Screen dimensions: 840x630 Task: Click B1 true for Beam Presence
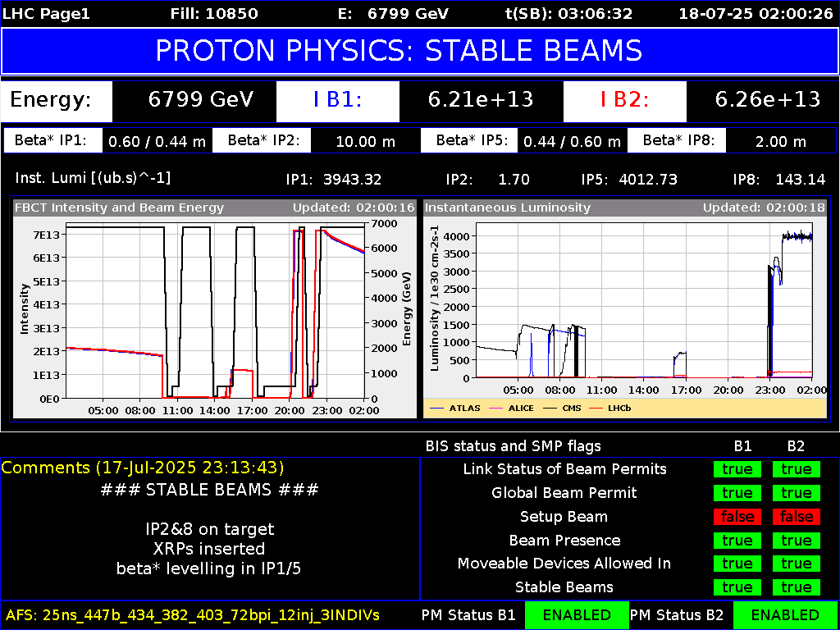coord(737,540)
